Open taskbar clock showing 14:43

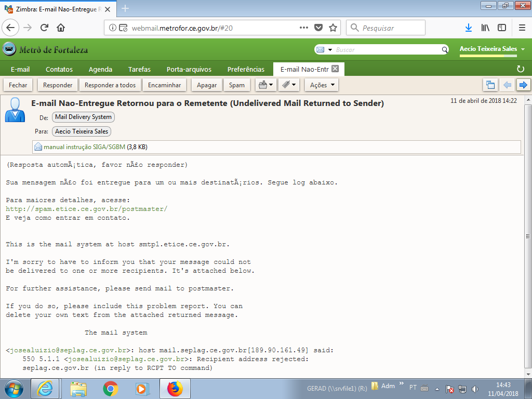pyautogui.click(x=503, y=389)
